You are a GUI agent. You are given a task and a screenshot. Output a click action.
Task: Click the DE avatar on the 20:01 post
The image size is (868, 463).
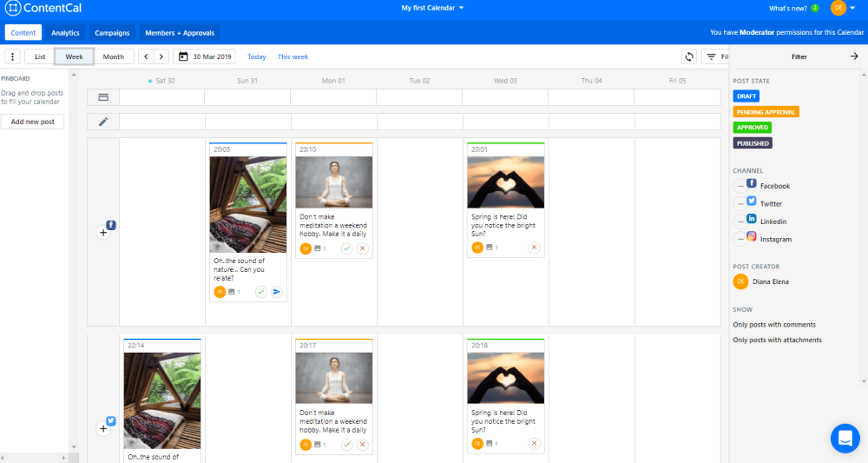477,248
